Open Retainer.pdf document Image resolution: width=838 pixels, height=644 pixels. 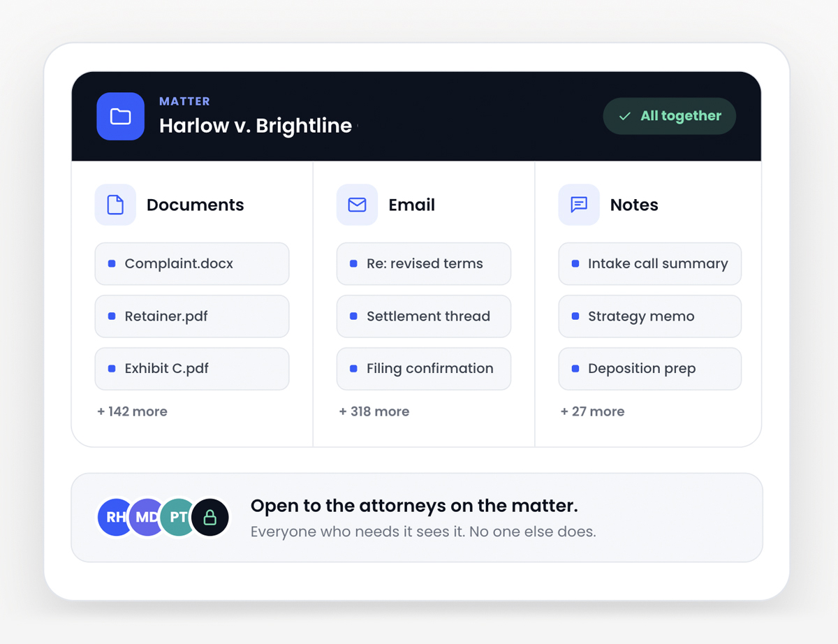point(192,316)
